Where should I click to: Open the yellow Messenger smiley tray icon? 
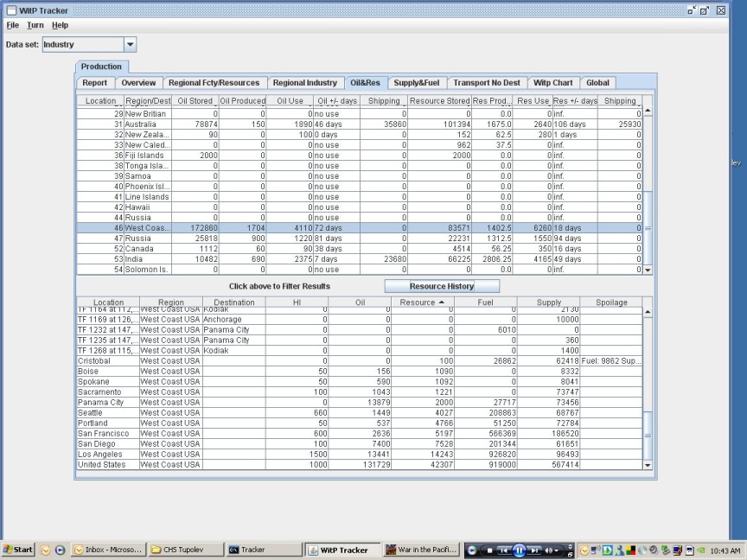coord(584,549)
